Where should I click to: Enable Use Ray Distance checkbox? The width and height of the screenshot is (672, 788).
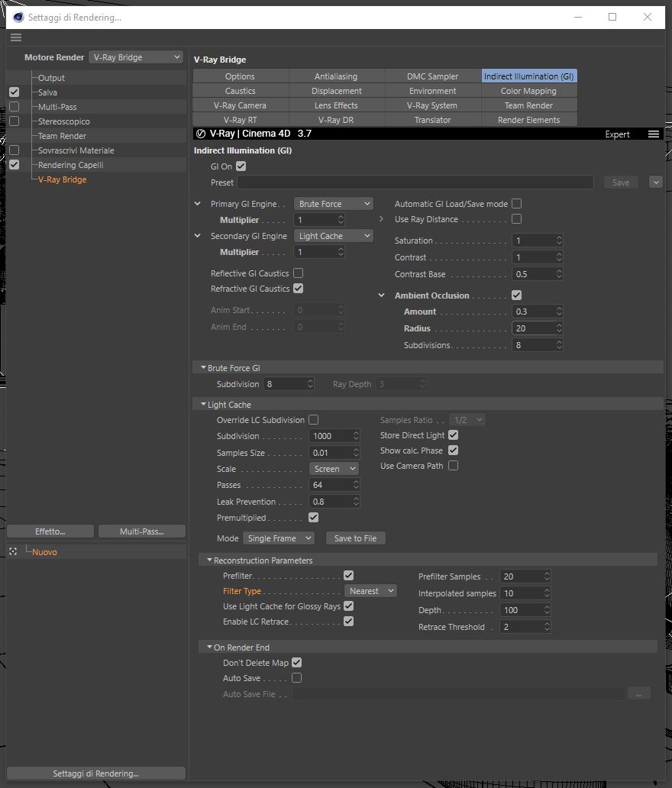pyautogui.click(x=516, y=219)
